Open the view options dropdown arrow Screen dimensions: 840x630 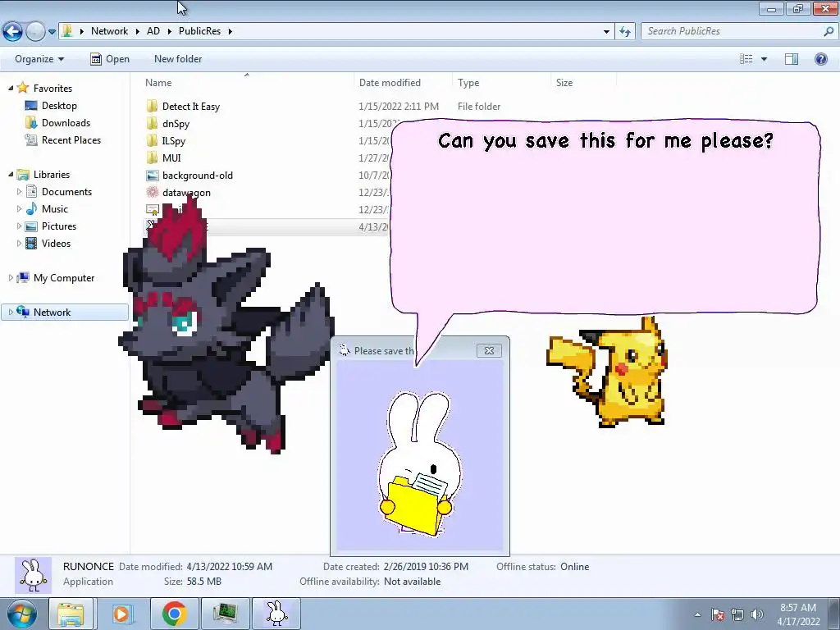pos(764,59)
